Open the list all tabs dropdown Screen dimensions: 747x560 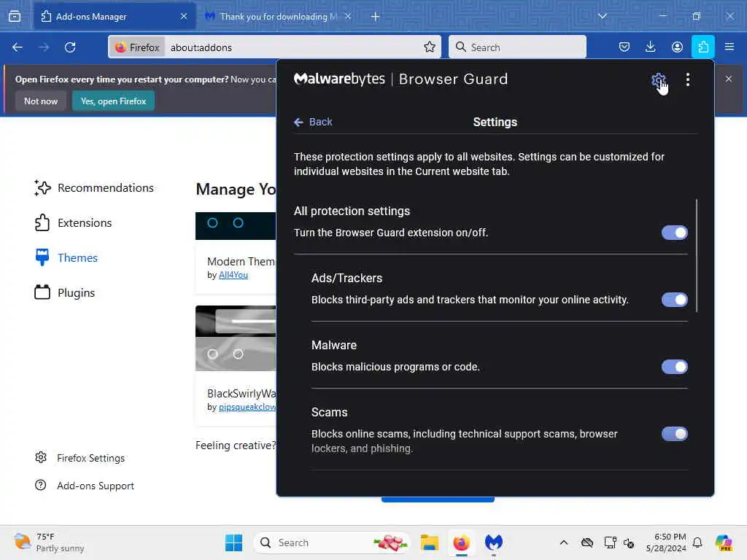coord(602,16)
